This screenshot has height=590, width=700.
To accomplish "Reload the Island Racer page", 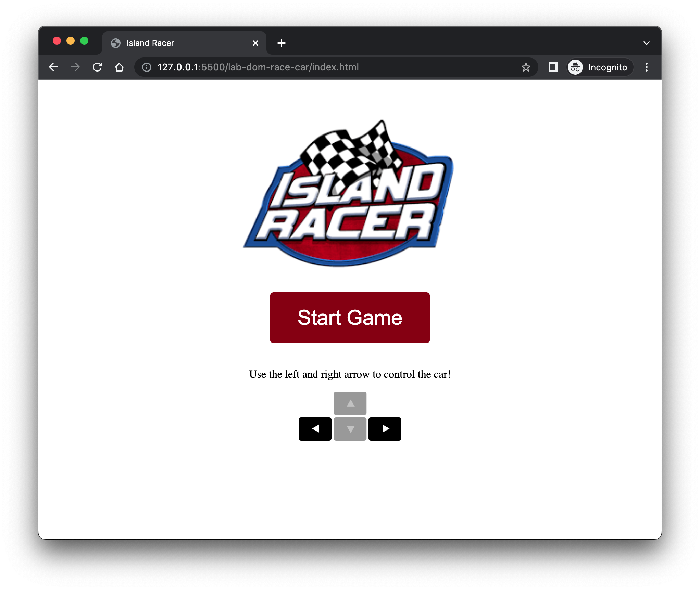I will coord(97,67).
